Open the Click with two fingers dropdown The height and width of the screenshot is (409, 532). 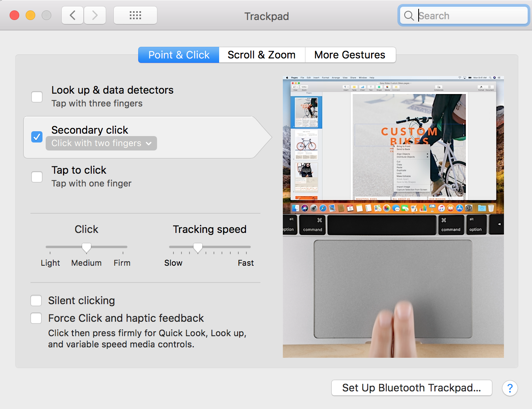pyautogui.click(x=101, y=143)
